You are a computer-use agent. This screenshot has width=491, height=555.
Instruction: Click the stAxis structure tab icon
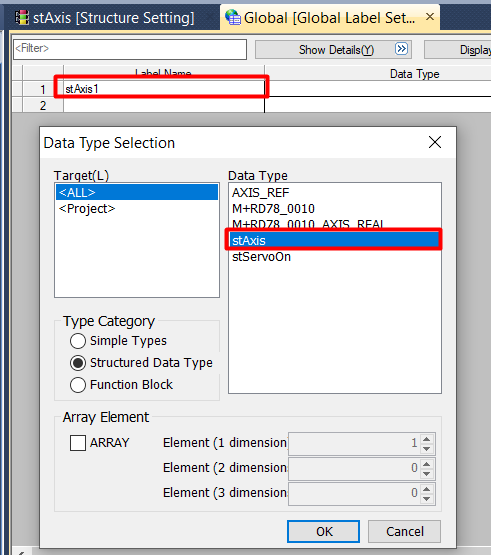click(22, 17)
